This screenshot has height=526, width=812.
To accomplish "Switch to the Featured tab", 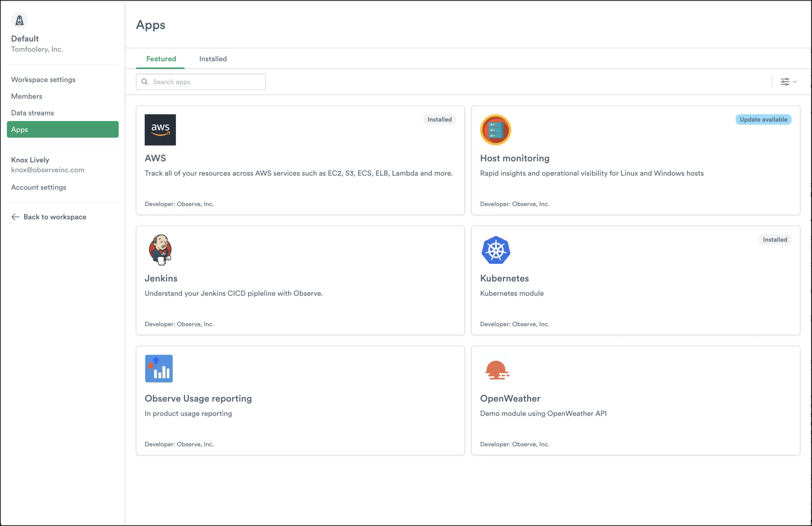I will tap(161, 59).
